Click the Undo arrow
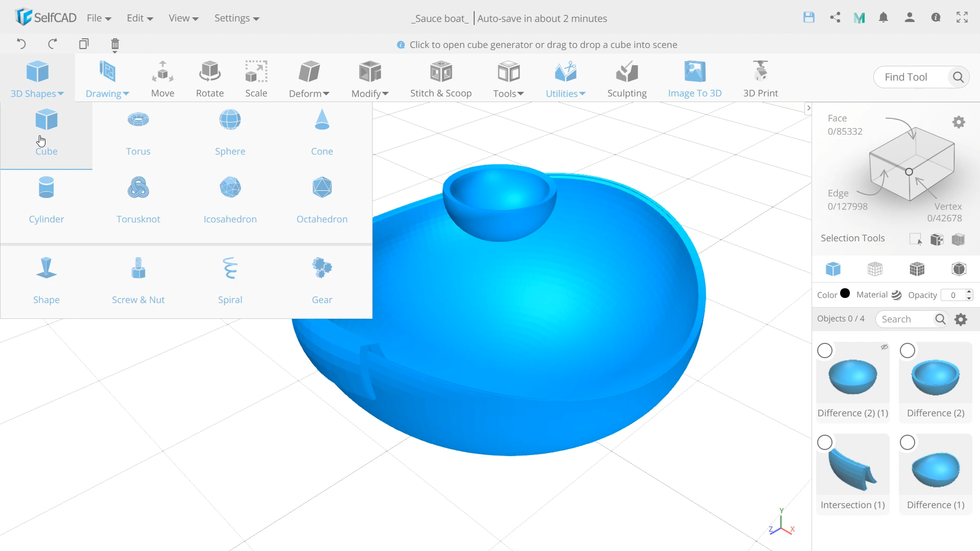 click(21, 44)
